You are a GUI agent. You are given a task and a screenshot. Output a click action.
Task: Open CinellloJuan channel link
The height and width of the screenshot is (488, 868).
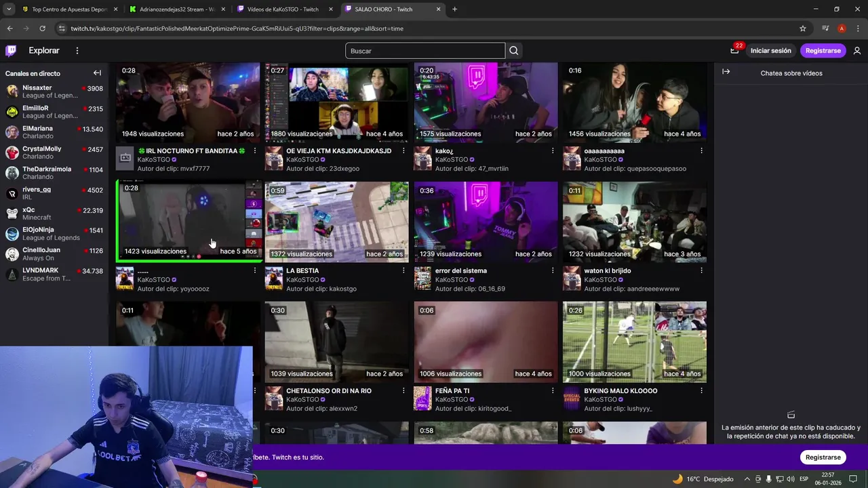coord(53,254)
